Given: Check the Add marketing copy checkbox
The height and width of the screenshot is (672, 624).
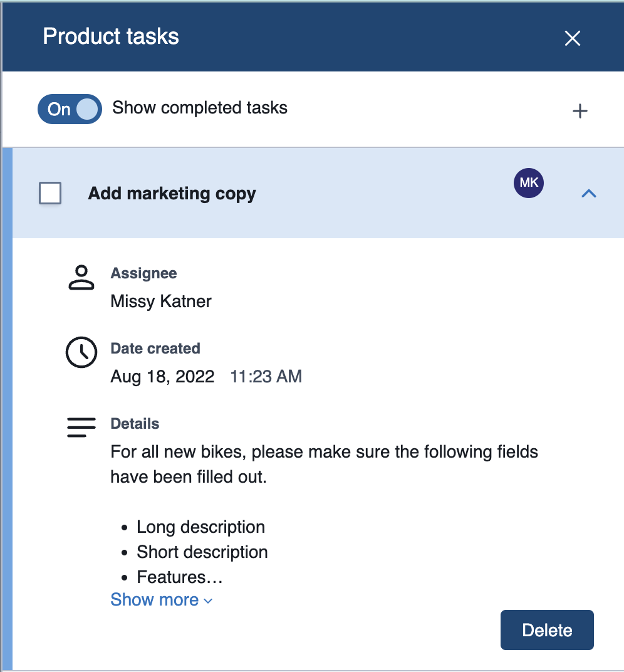Looking at the screenshot, I should tap(50, 193).
